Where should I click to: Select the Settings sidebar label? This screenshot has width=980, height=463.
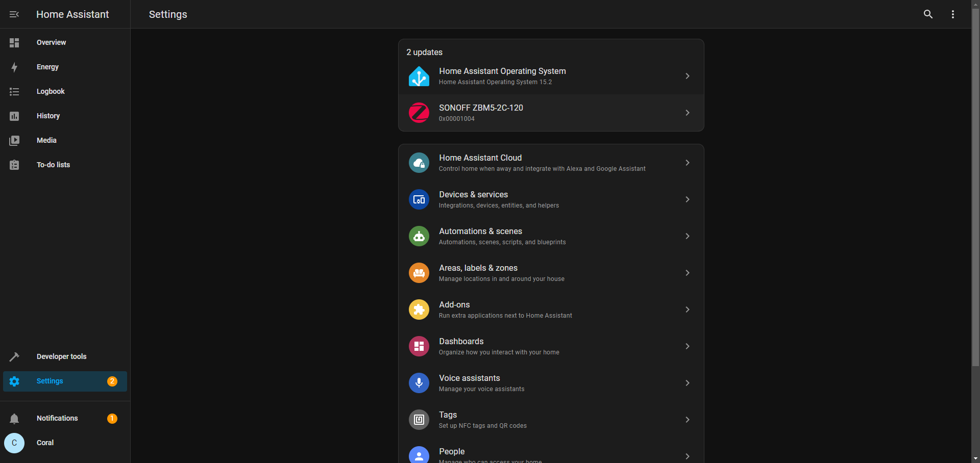click(x=50, y=381)
